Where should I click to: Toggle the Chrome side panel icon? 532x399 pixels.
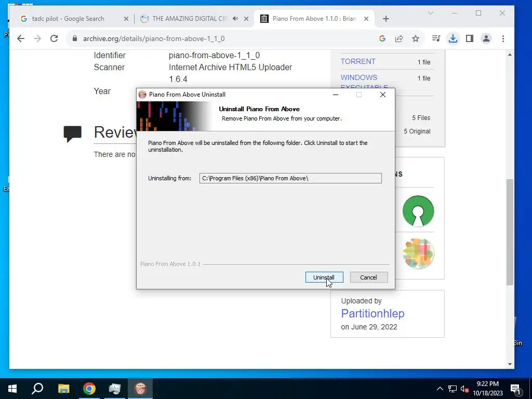tap(470, 38)
